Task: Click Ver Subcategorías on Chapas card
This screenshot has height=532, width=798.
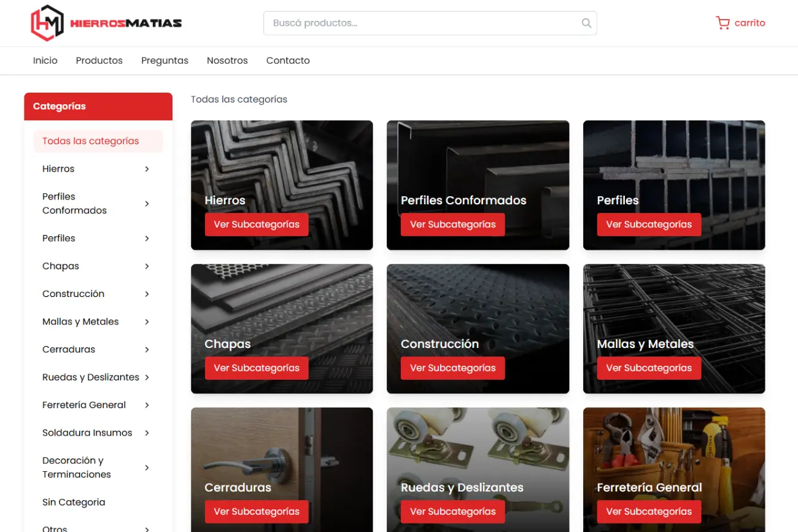Action: [x=257, y=368]
